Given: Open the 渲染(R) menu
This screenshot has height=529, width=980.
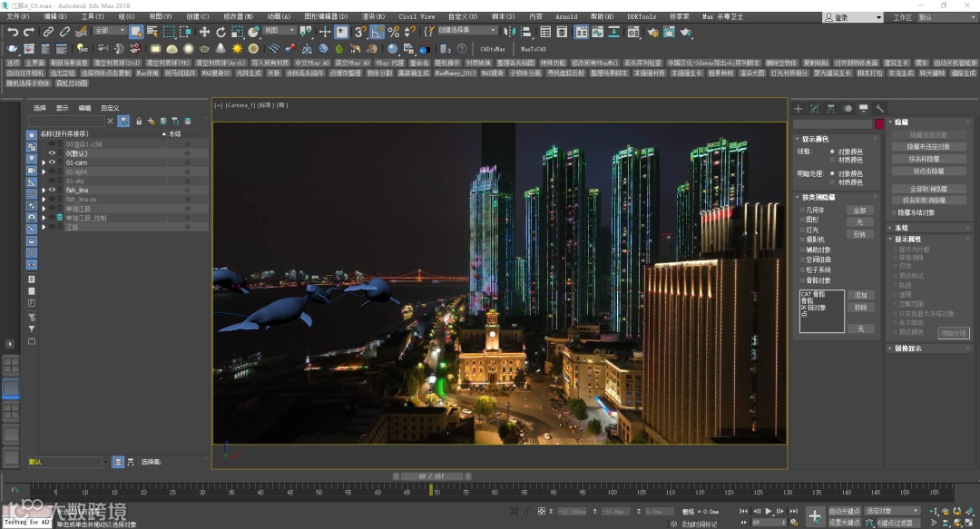Looking at the screenshot, I should (374, 16).
